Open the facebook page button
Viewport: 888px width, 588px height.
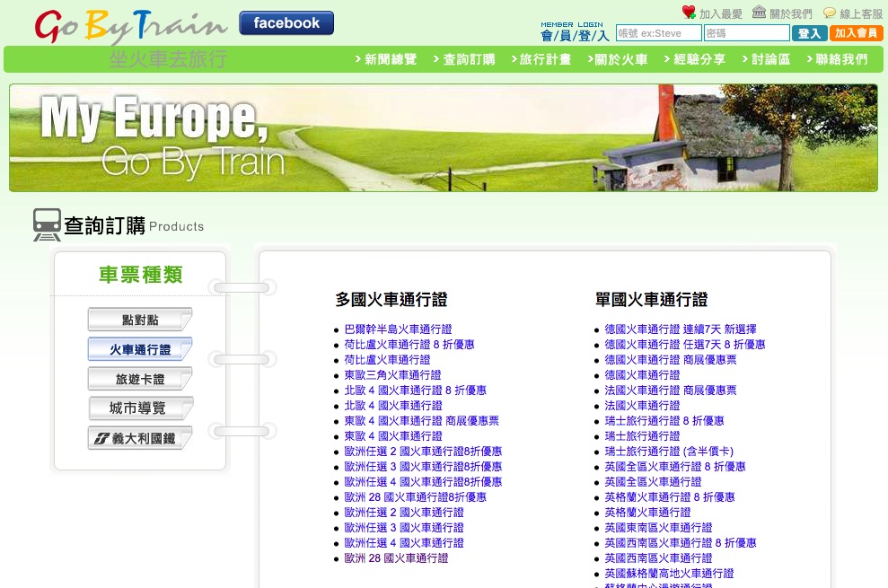coord(286,23)
